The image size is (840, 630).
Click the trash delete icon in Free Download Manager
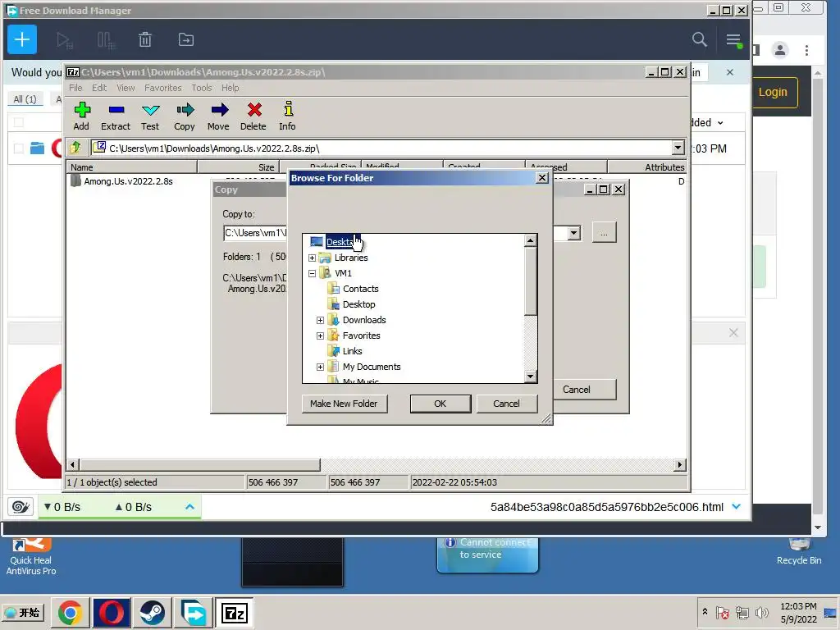145,39
